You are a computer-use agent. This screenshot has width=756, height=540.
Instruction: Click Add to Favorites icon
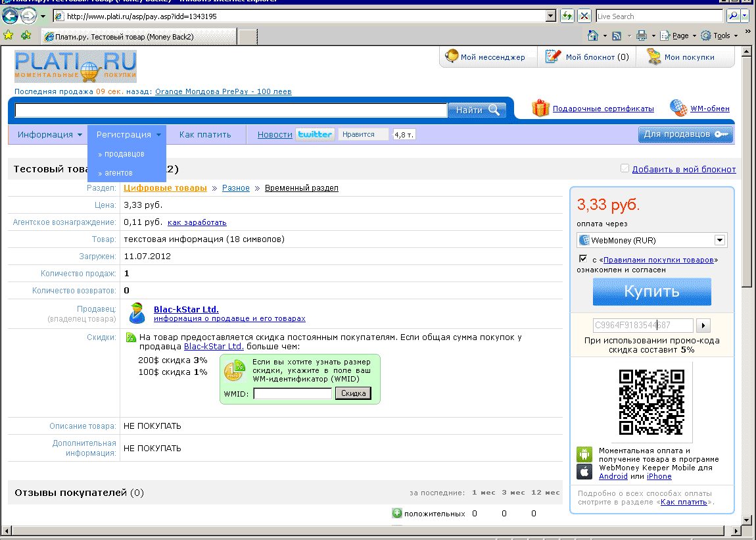(26, 36)
